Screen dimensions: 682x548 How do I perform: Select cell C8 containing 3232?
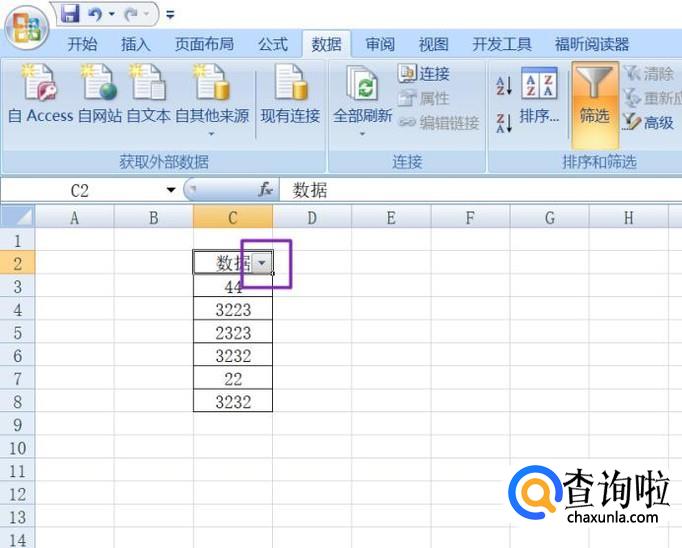click(233, 401)
